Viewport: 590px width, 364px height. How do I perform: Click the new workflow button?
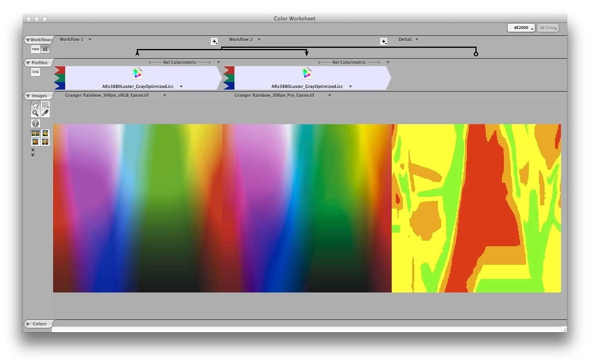36,49
